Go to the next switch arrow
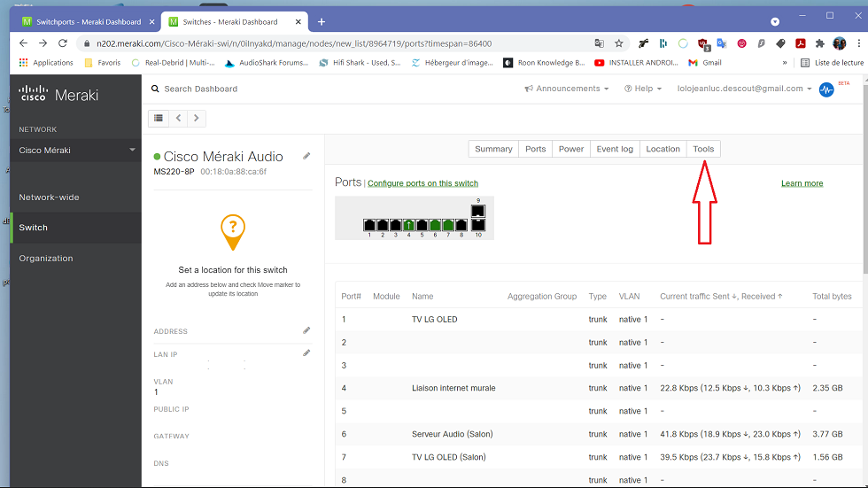 pyautogui.click(x=196, y=118)
